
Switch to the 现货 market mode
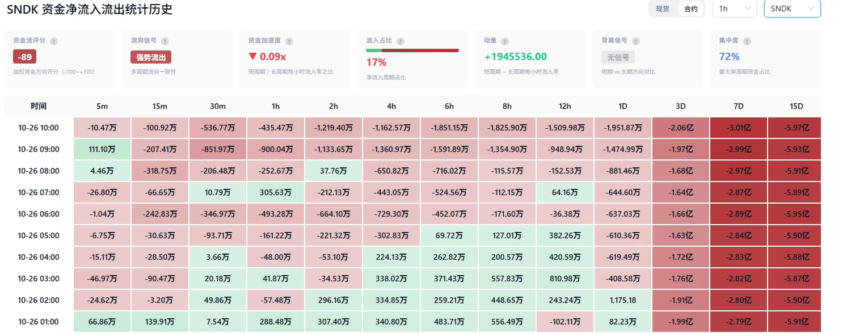(x=663, y=9)
